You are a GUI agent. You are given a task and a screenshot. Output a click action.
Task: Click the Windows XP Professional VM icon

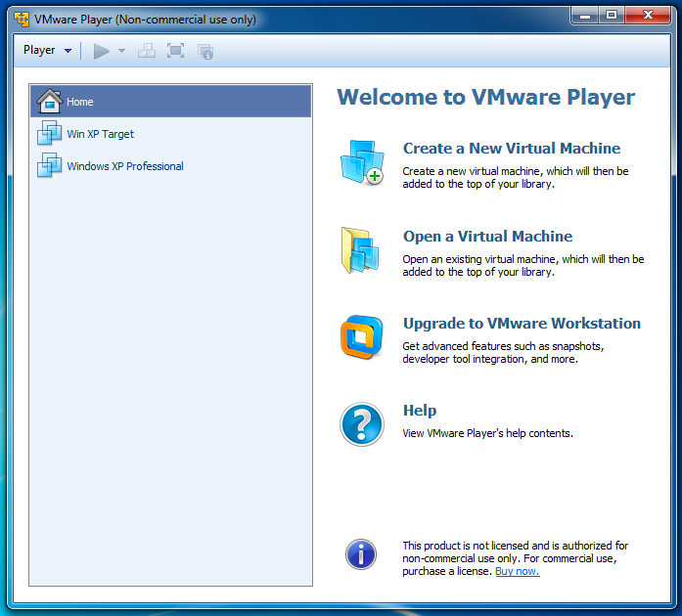click(x=49, y=166)
